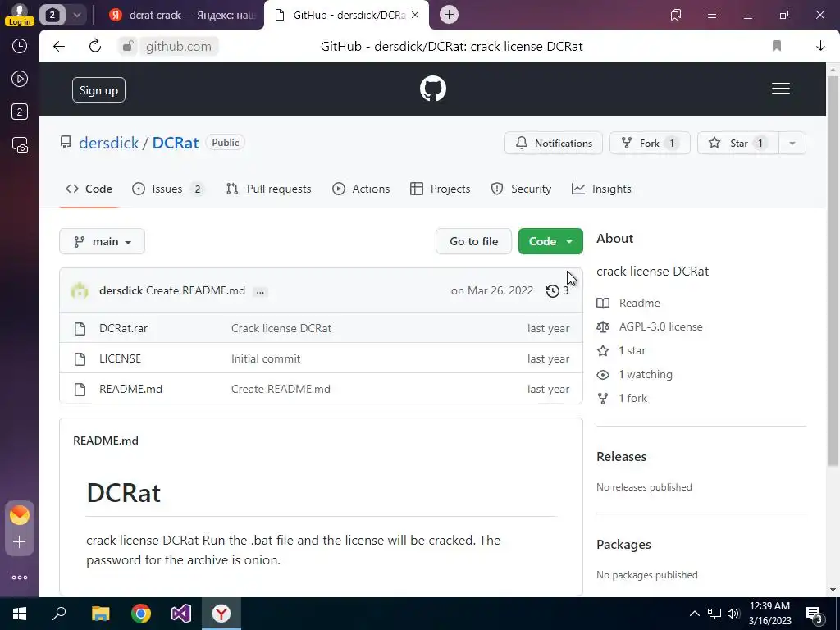
Task: Open the notification center icon in system tray
Action: pos(814,614)
